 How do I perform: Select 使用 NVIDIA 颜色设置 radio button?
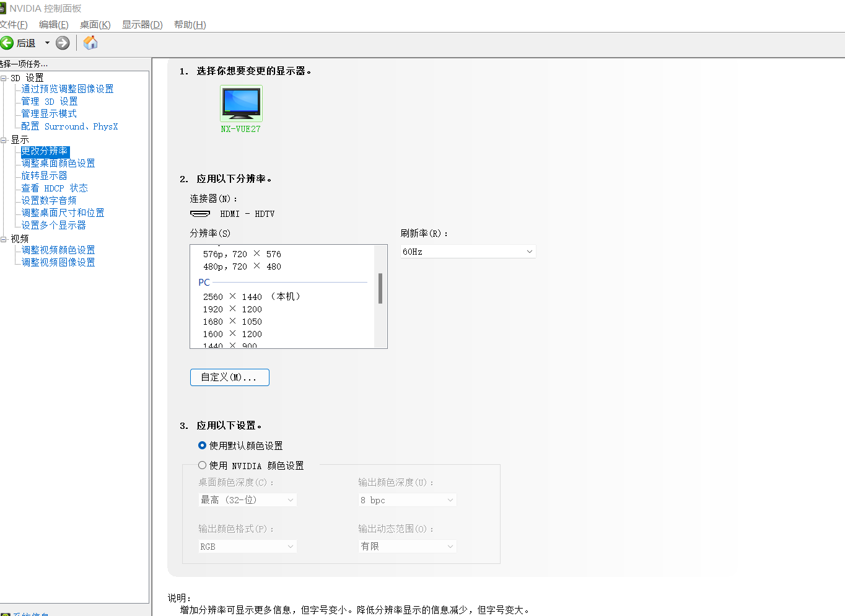202,465
